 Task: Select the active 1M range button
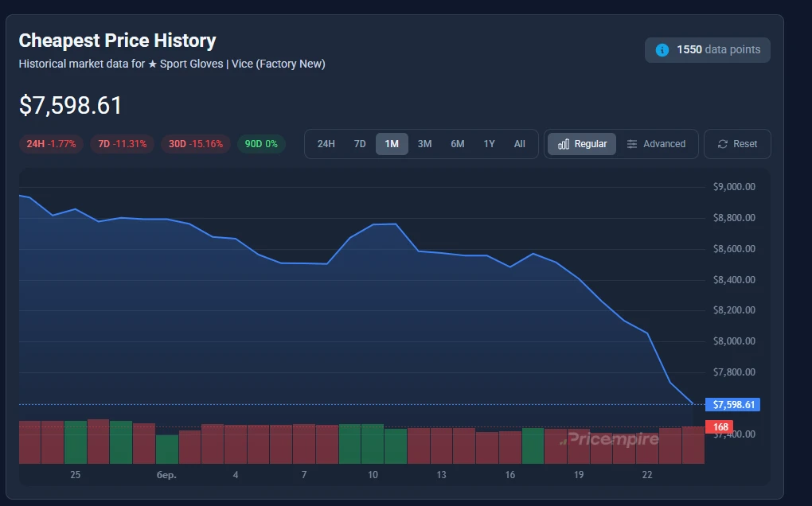coord(392,144)
